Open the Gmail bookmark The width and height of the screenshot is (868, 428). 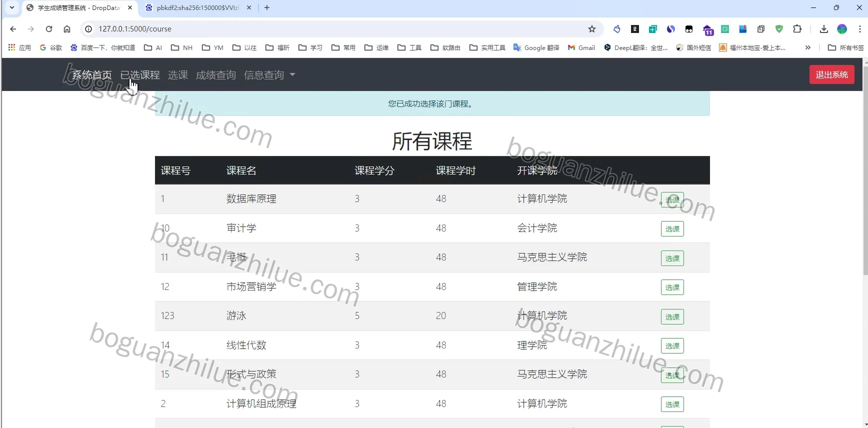(581, 47)
